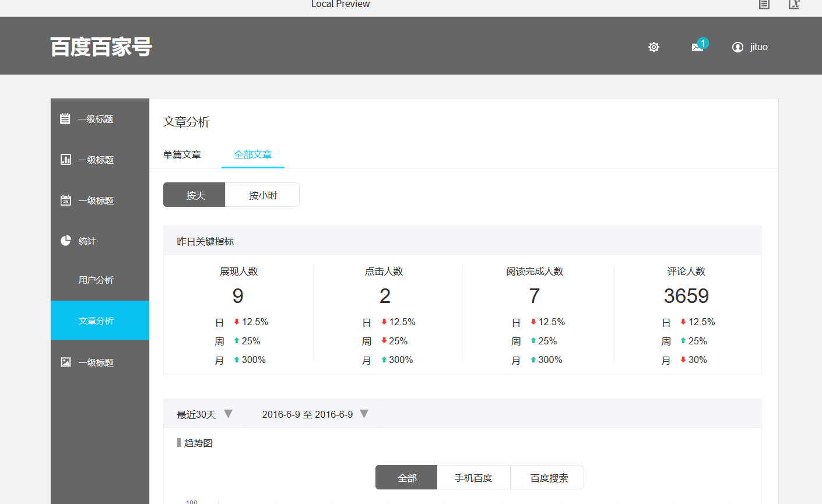Click the bar chart icon in the sidebar

[x=66, y=159]
